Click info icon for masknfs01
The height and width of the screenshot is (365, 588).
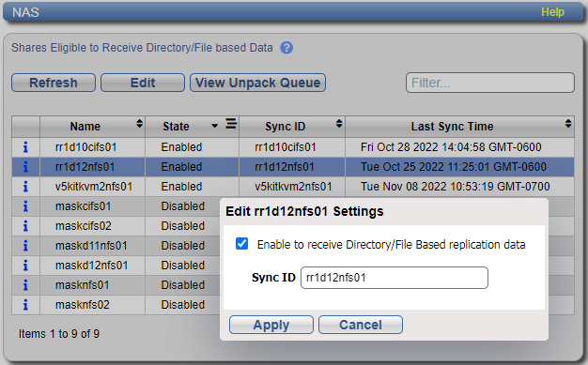(25, 285)
